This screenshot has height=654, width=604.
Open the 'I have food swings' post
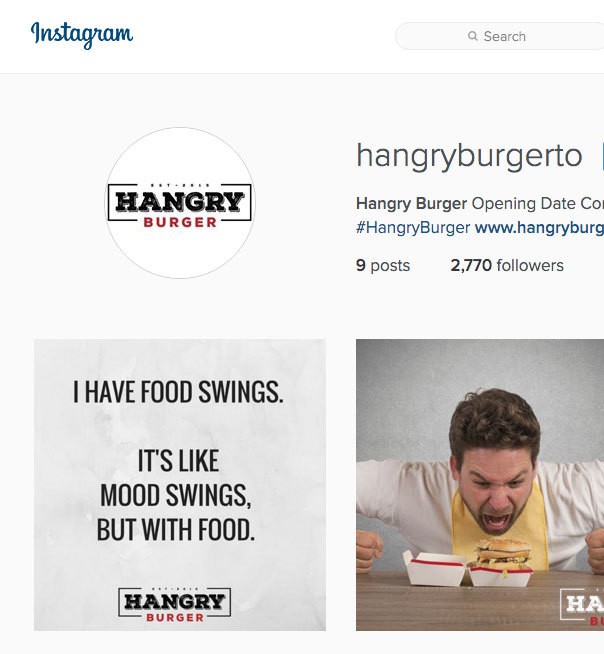[180, 485]
